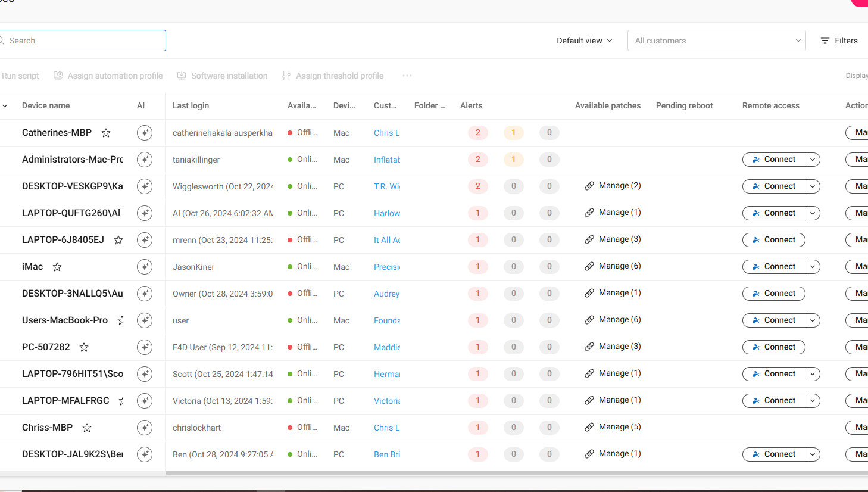Click orange alert badge 1 for Administrators-Mac-Pro
Screen dimensions: 868x492
coord(513,160)
